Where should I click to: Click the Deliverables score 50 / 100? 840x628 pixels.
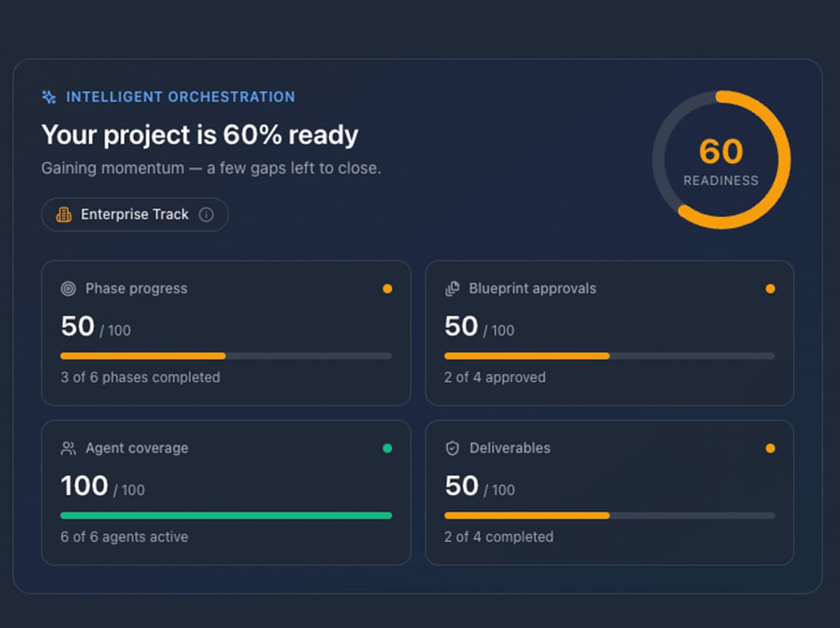point(479,487)
